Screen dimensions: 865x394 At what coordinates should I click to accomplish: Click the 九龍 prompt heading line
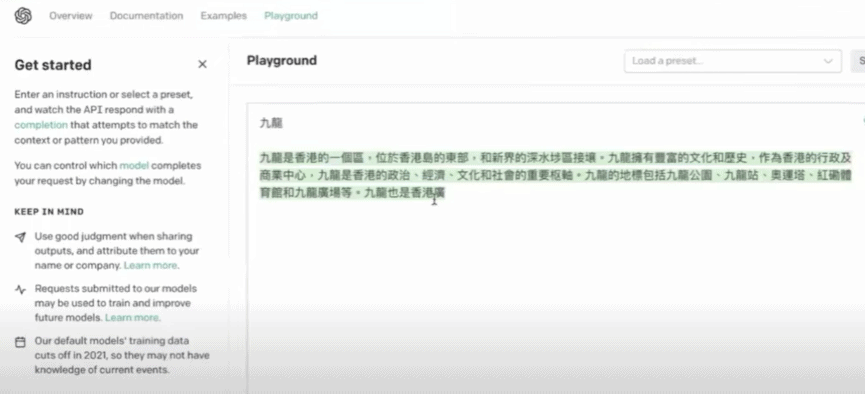click(271, 124)
